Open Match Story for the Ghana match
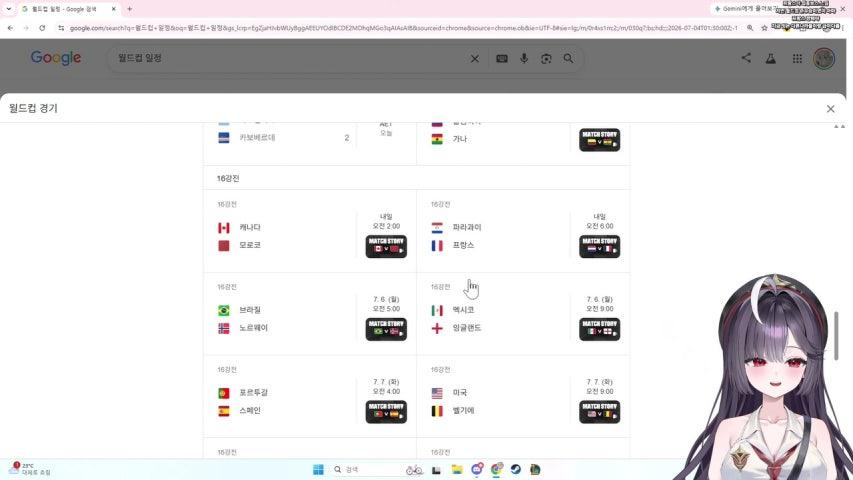This screenshot has width=853, height=480. (x=599, y=140)
